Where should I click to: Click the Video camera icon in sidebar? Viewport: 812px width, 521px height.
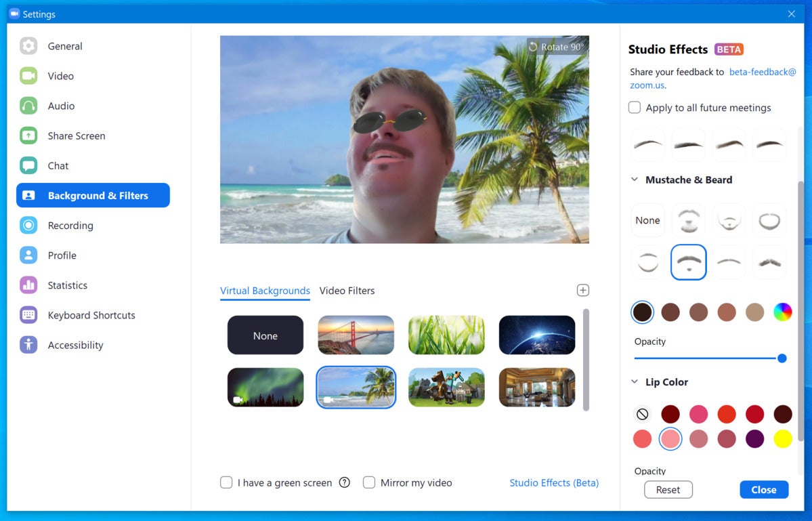point(28,76)
